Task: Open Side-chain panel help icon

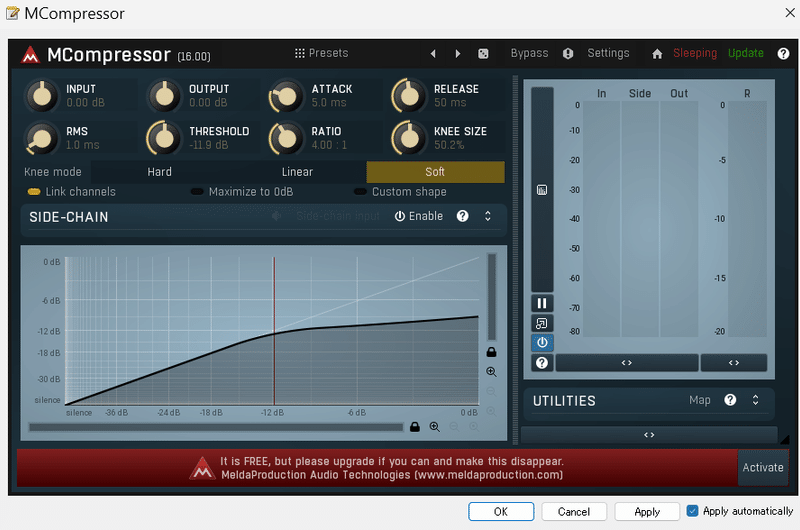Action: (x=462, y=216)
